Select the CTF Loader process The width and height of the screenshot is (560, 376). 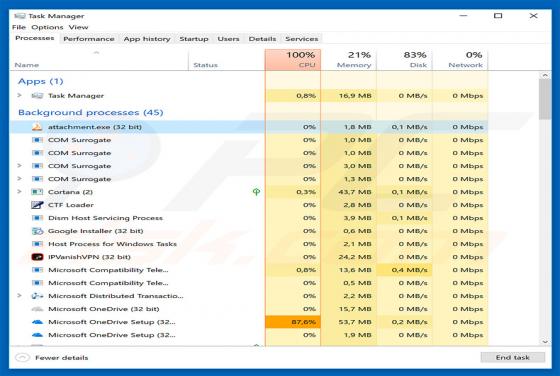click(249, 205)
